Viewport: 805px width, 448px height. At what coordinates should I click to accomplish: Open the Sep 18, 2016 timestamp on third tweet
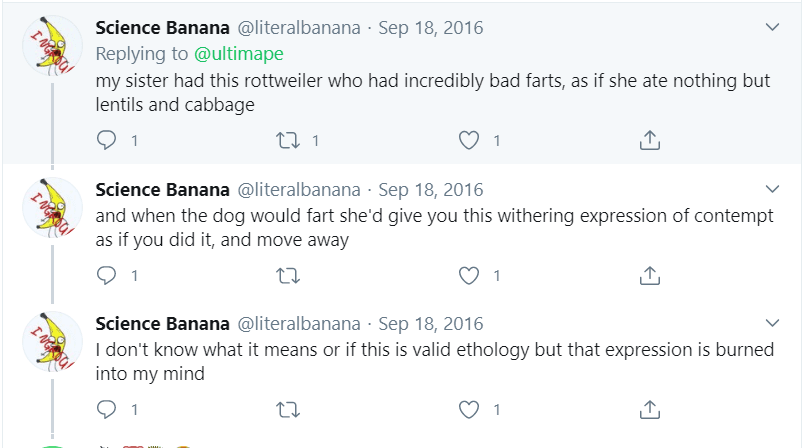pyautogui.click(x=431, y=324)
